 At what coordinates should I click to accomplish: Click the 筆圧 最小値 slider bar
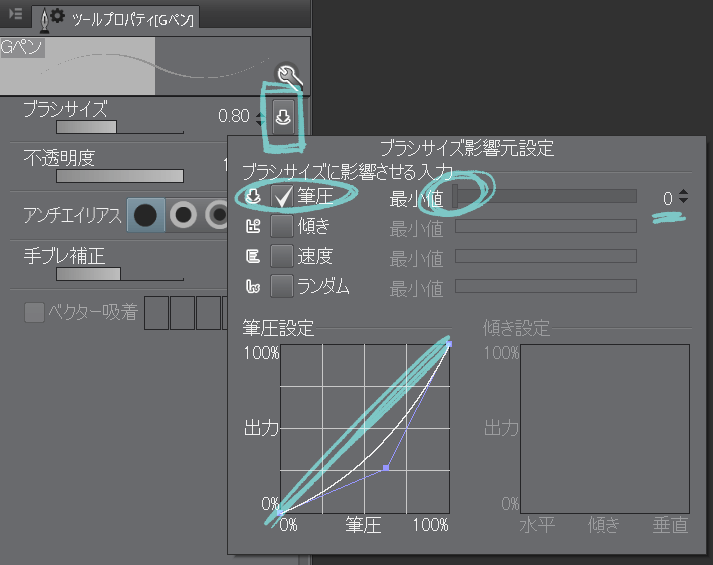click(x=546, y=197)
